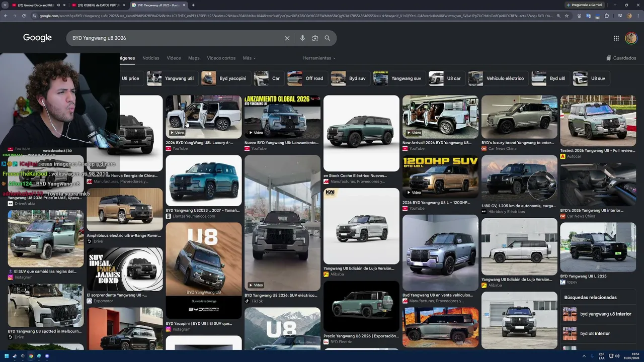Open the Chrome three-dot menu
The image size is (644, 362).
coord(638,16)
